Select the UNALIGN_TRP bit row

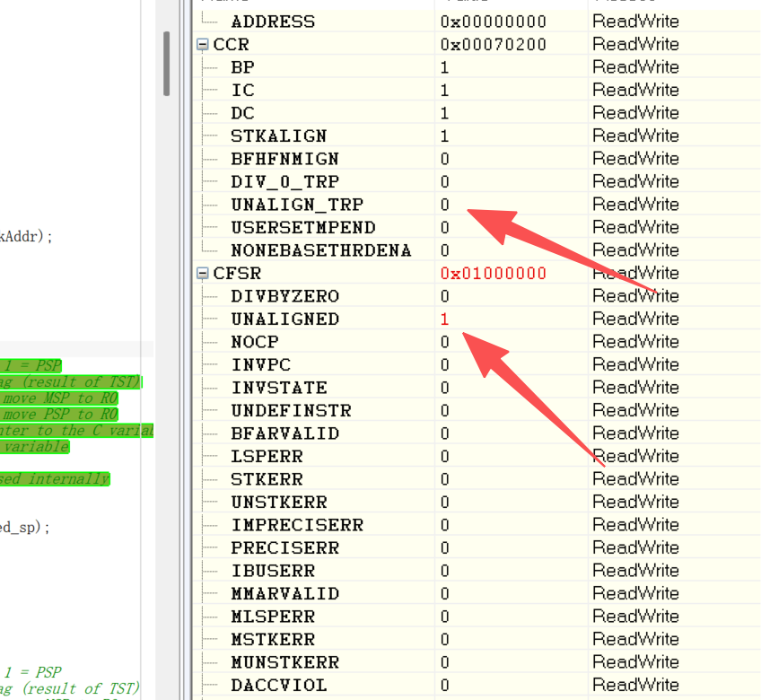[x=296, y=205]
